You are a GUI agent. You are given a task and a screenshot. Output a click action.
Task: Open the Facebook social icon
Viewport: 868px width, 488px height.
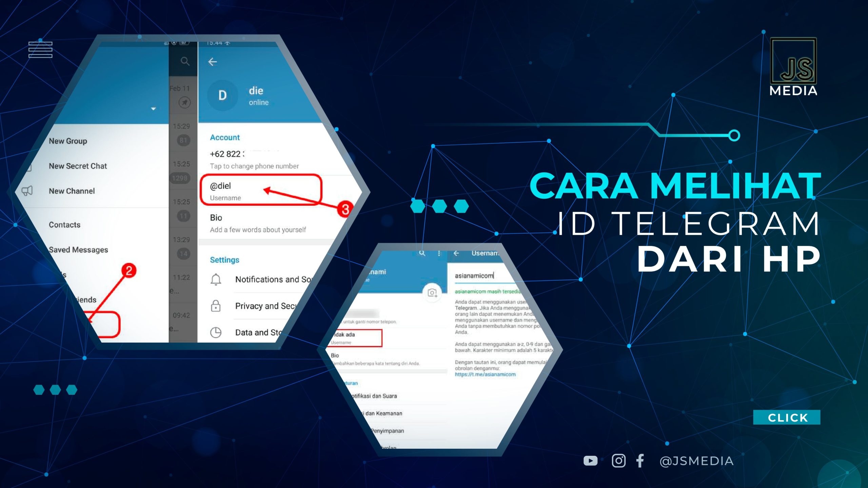tap(640, 461)
